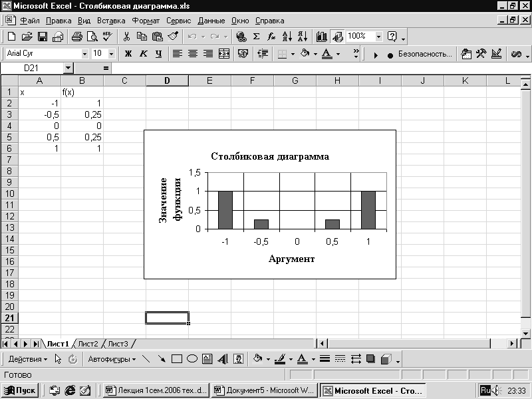Paste with the clipboard icon
The width and height of the screenshot is (532, 399).
click(x=158, y=37)
